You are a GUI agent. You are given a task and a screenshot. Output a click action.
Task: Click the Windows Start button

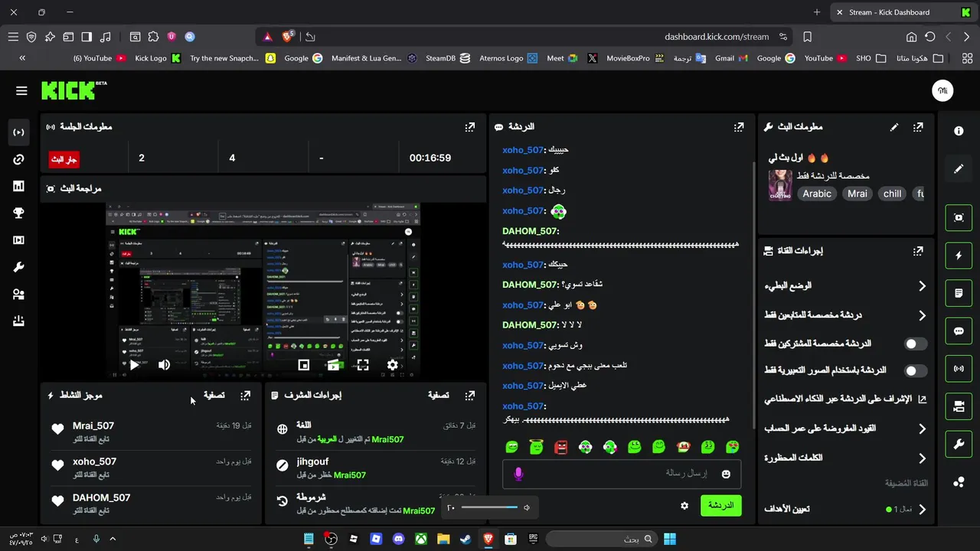coord(670,540)
